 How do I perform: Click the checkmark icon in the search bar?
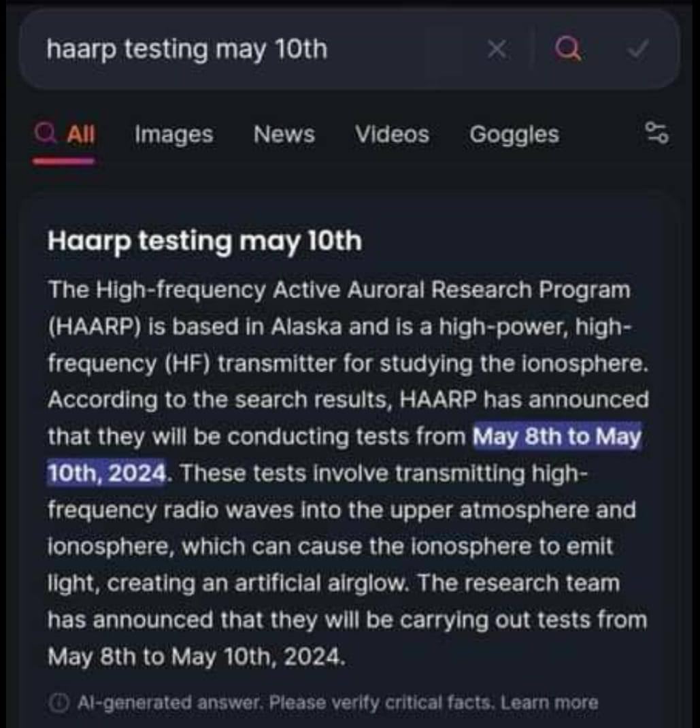[x=638, y=49]
